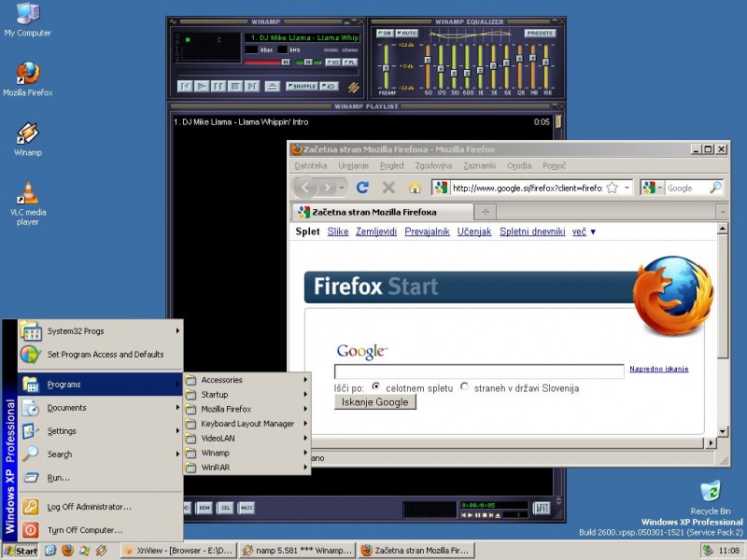Screen dimensions: 747x560
Task: Expand the več dropdown link
Action: 584,231
